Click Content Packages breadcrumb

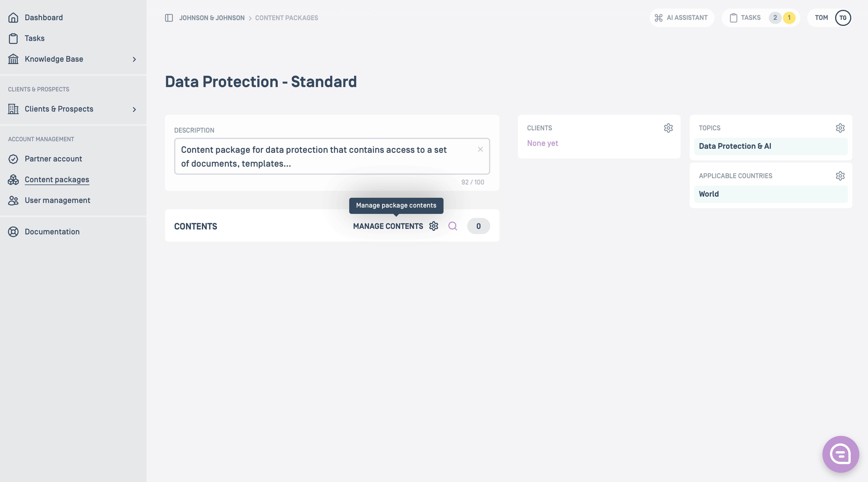(286, 18)
